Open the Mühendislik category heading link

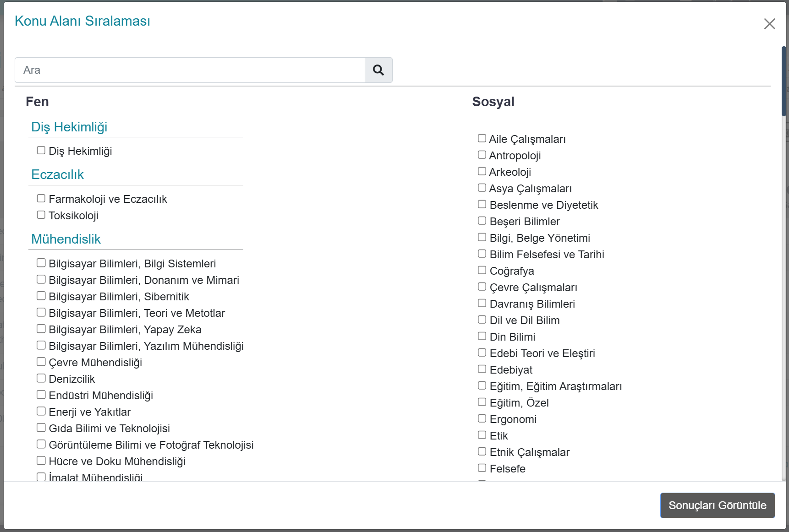tap(66, 239)
